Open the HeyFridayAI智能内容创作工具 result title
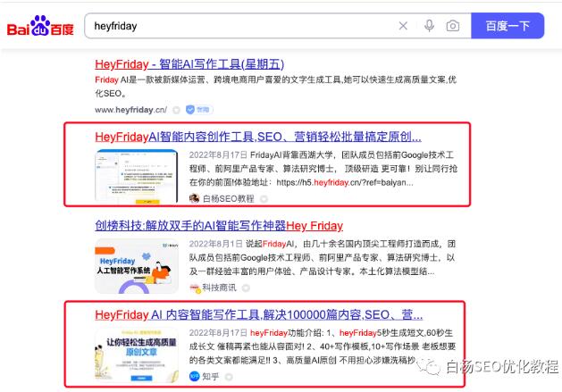The height and width of the screenshot is (392, 562). click(258, 137)
